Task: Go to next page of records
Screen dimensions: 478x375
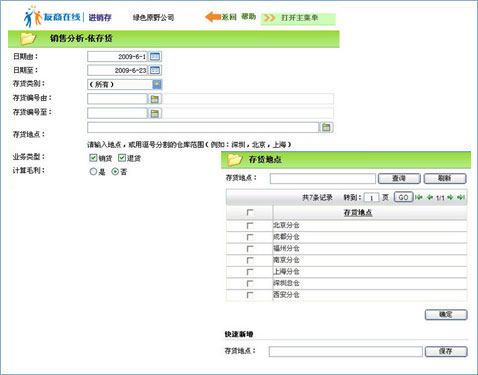Action: [x=450, y=197]
